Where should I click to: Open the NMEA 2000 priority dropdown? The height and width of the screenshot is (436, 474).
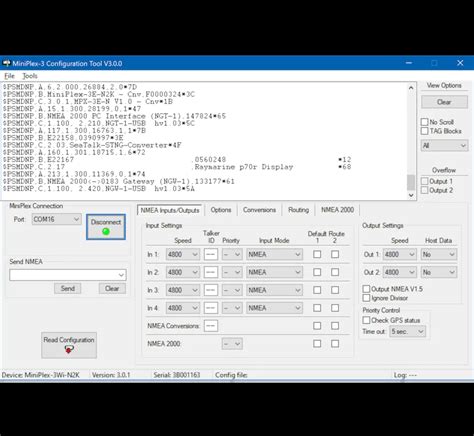(232, 344)
